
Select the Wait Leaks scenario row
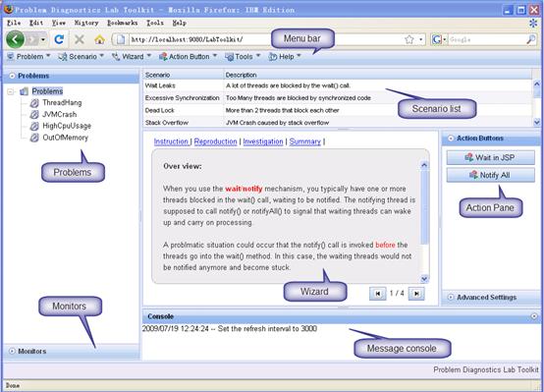pyautogui.click(x=338, y=85)
